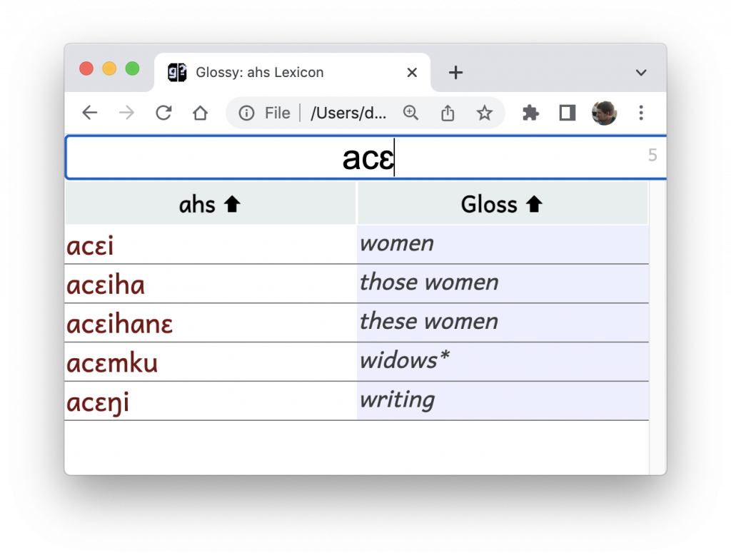731x560 pixels.
Task: Share this page via the share icon
Action: [x=448, y=113]
